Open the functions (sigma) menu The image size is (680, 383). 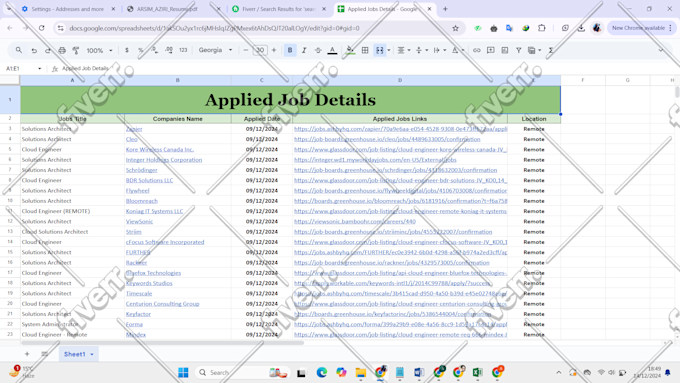(551, 50)
